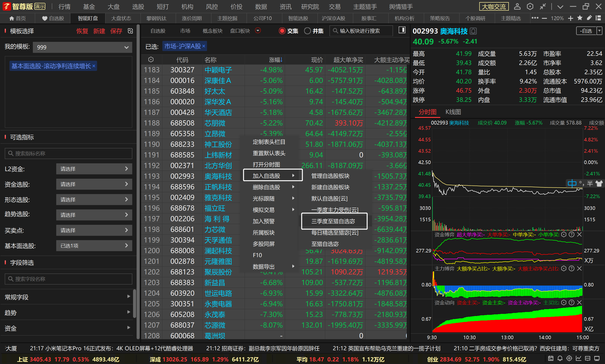
Task: Switch to K线图 tab
Action: point(453,112)
